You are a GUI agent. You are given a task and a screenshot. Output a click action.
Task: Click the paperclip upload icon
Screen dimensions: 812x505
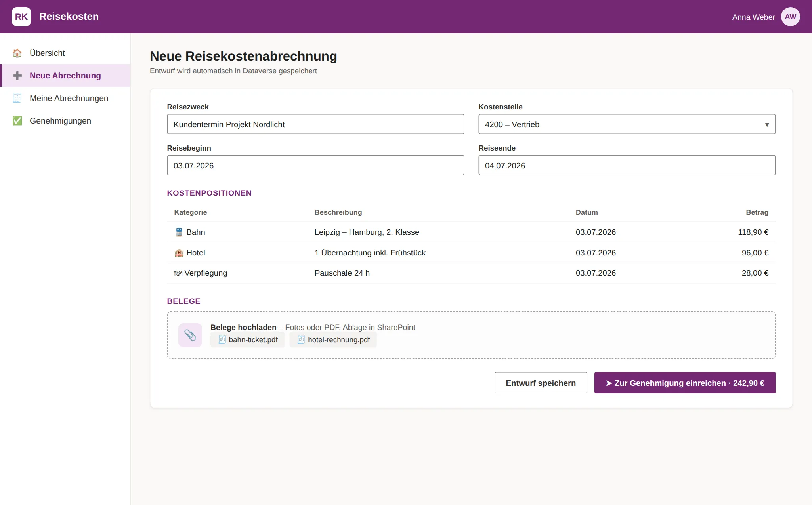click(x=190, y=335)
